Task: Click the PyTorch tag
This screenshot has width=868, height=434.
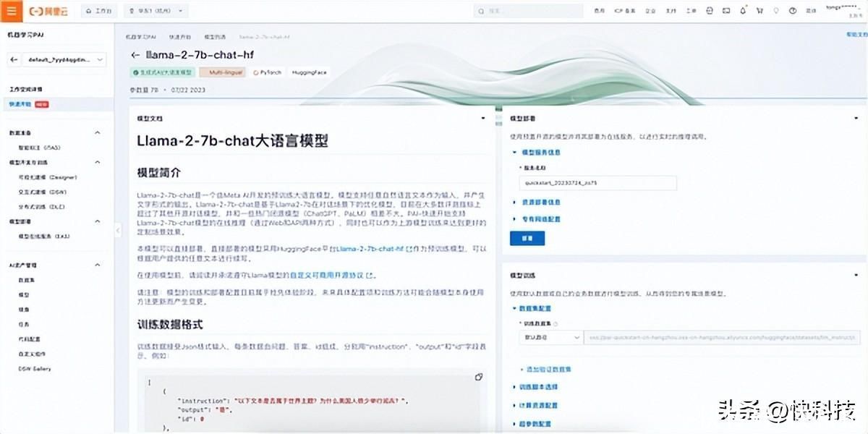Action: (x=268, y=73)
